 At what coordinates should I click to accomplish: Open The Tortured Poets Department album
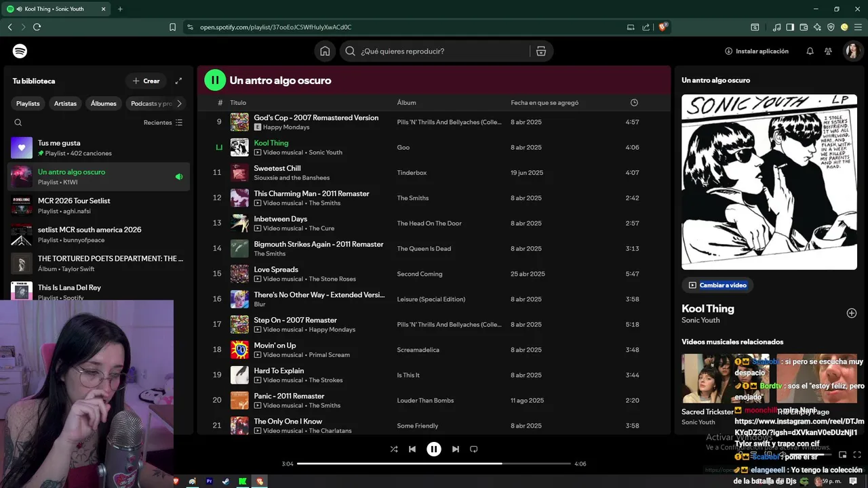pos(99,263)
